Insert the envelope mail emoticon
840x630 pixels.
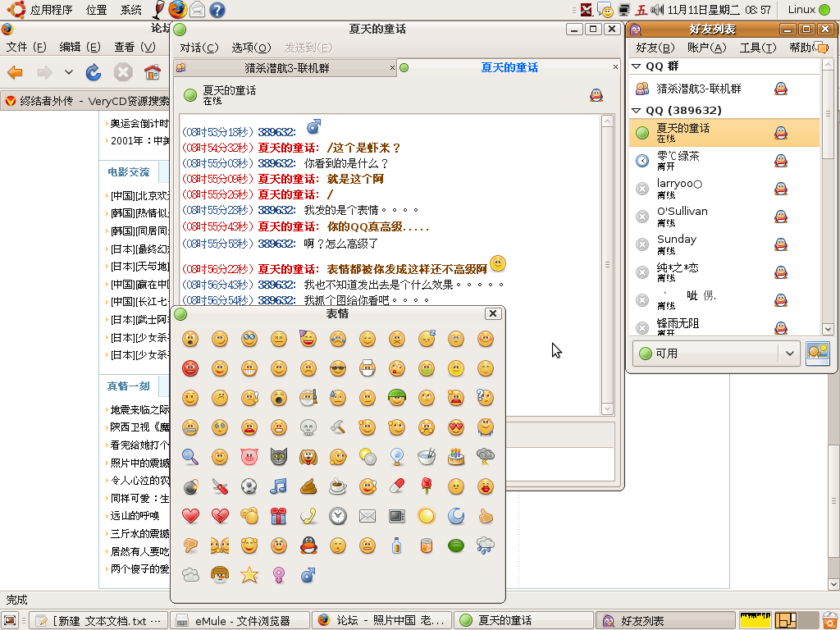click(x=367, y=516)
